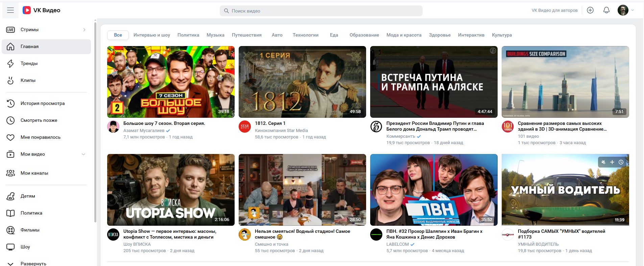The width and height of the screenshot is (644, 266).
Task: Click the search video field
Action: [x=321, y=11]
